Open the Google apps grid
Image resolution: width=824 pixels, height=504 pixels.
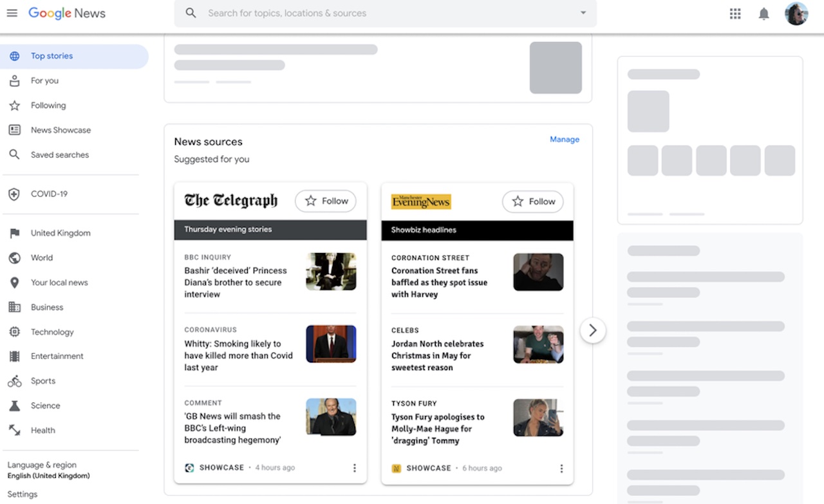[x=735, y=14]
